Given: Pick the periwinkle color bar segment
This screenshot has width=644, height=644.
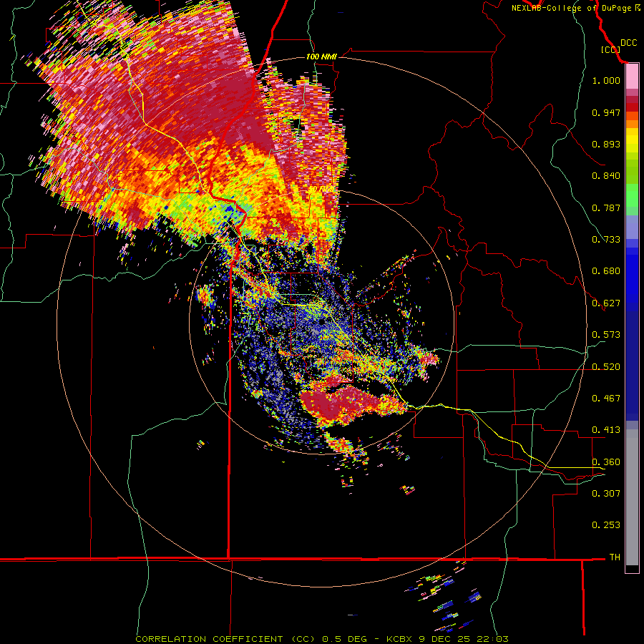Looking at the screenshot, I should point(632,227).
